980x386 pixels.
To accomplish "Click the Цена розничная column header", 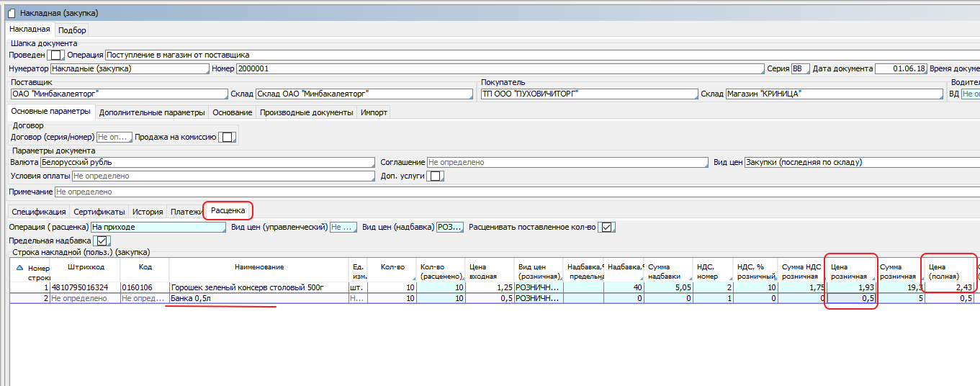I will 850,271.
